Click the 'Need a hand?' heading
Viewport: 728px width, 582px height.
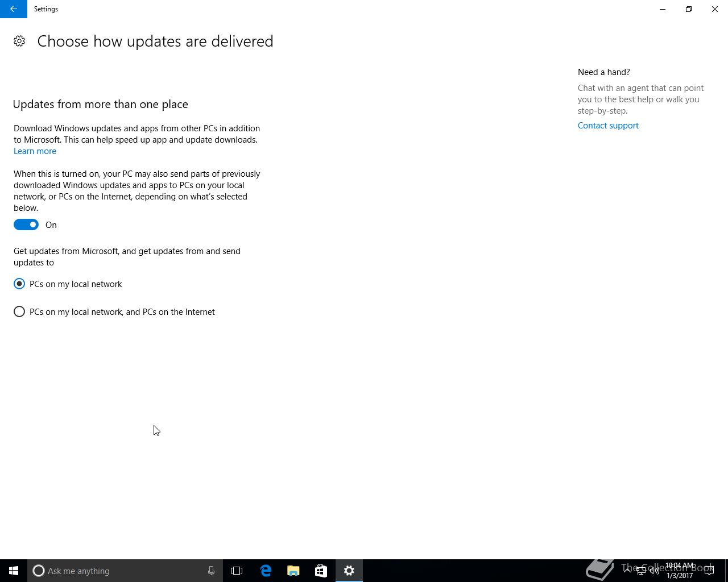pyautogui.click(x=603, y=72)
